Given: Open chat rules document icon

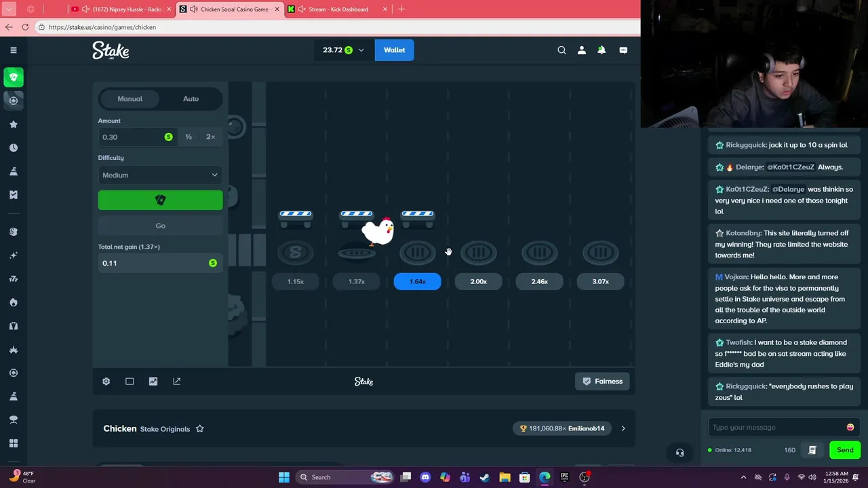Looking at the screenshot, I should coord(812,450).
